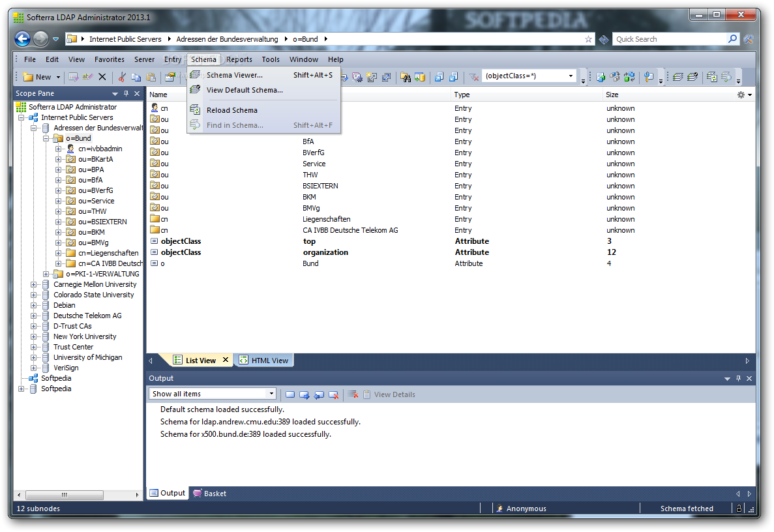Screen dimensions: 774x532
Task: Select the 'Liegenschaften' entry row
Action: pos(450,219)
